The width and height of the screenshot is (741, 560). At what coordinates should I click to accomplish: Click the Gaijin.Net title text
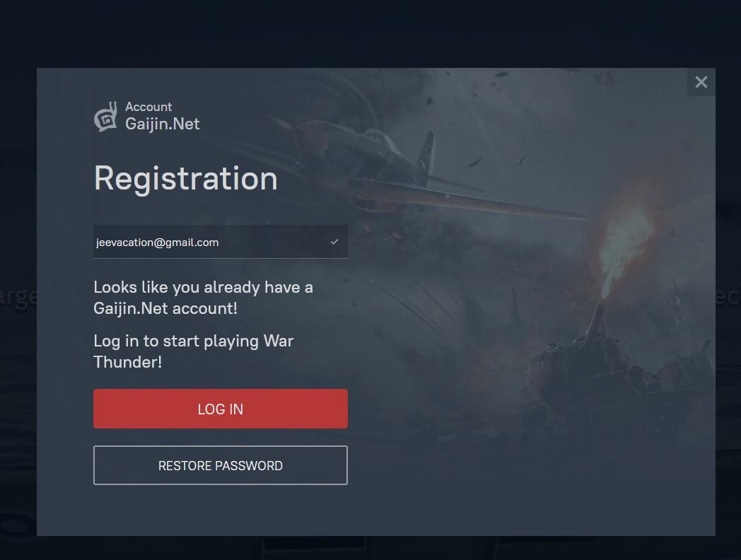click(162, 124)
